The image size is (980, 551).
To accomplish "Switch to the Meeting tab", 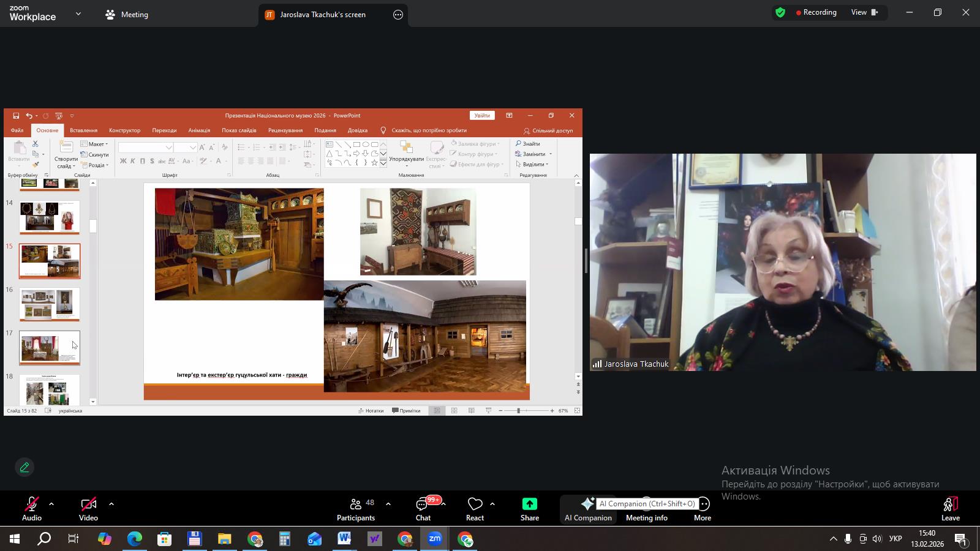I will 127,15.
